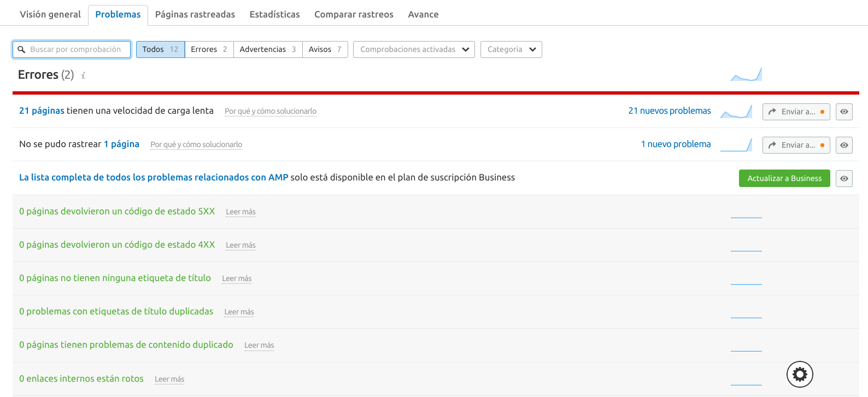868x397 pixels.
Task: Open solution help for slow load speed
Action: point(271,111)
